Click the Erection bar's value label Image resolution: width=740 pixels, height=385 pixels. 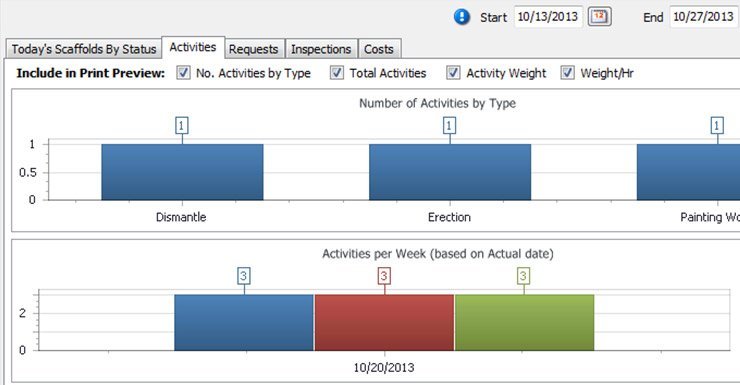click(449, 126)
